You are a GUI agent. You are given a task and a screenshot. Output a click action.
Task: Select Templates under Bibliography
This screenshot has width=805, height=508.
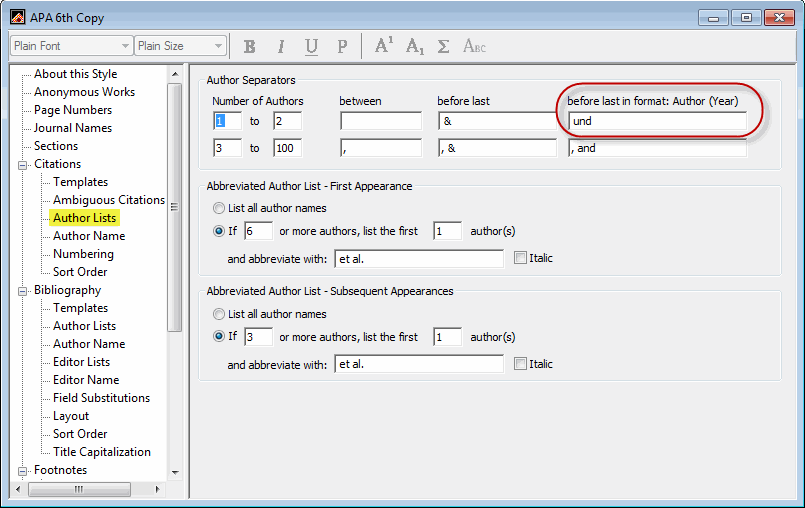tap(81, 308)
